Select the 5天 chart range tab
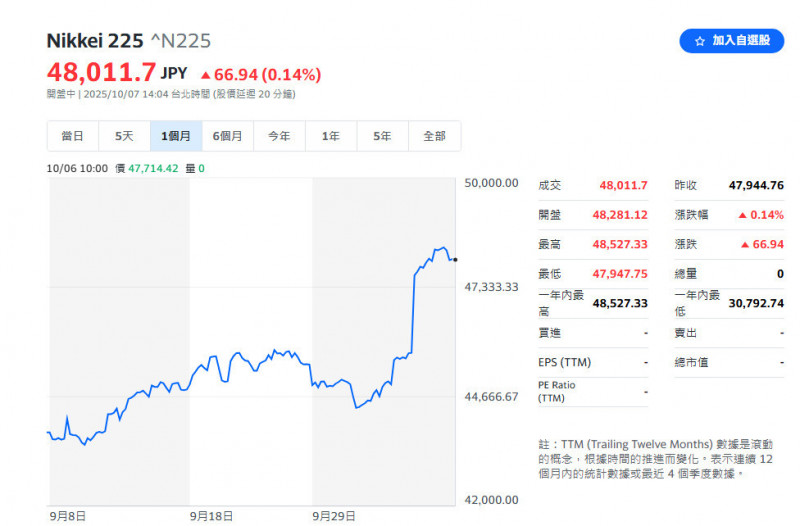This screenshot has height=526, width=800. coord(124,136)
